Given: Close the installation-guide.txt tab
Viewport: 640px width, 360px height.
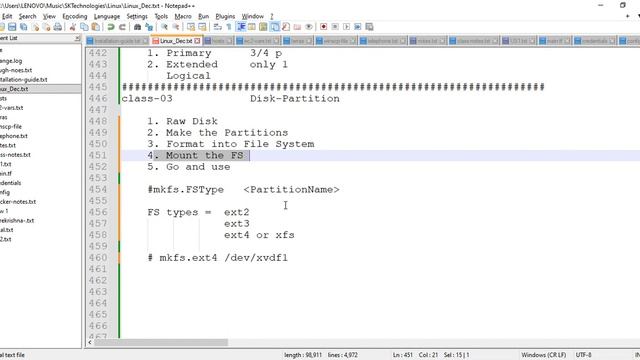Looking at the screenshot, I should pyautogui.click(x=145, y=41).
